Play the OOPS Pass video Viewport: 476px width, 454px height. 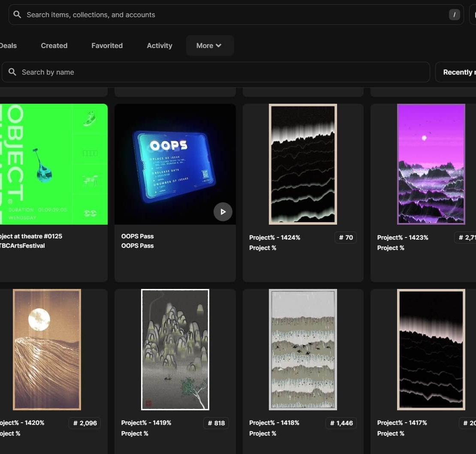[x=223, y=212]
